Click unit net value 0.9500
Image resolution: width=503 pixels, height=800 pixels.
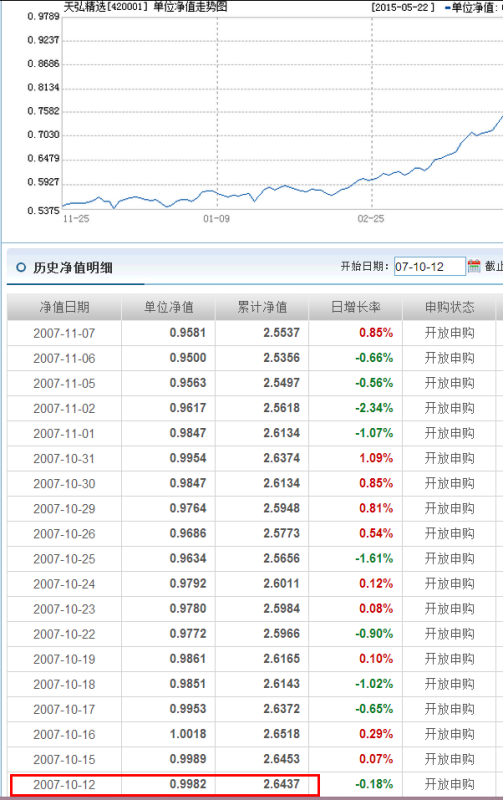[x=188, y=358]
